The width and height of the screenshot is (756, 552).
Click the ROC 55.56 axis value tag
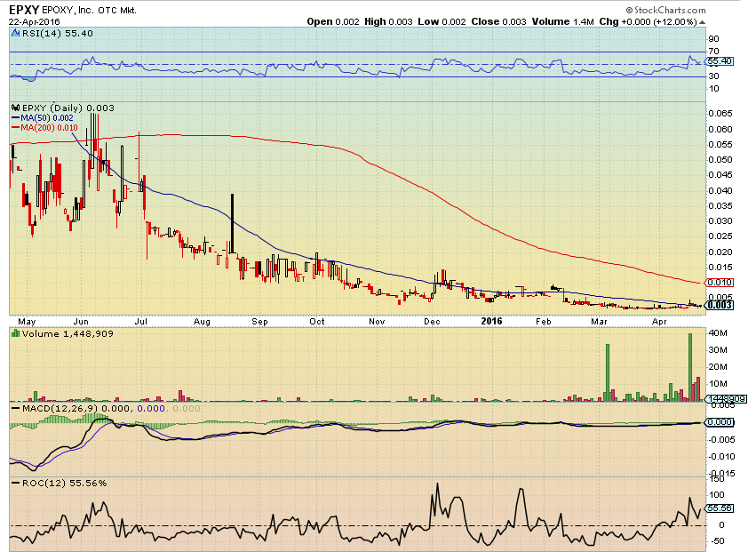tap(720, 508)
